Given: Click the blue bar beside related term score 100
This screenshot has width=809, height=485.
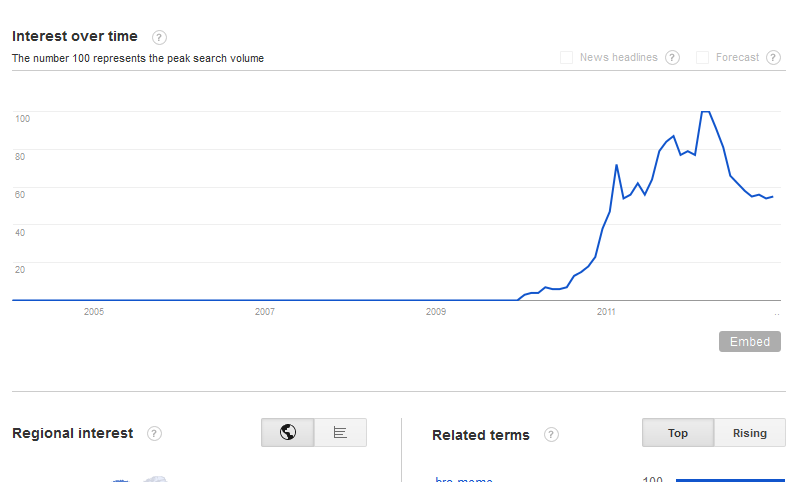Looking at the screenshot, I should pos(730,481).
